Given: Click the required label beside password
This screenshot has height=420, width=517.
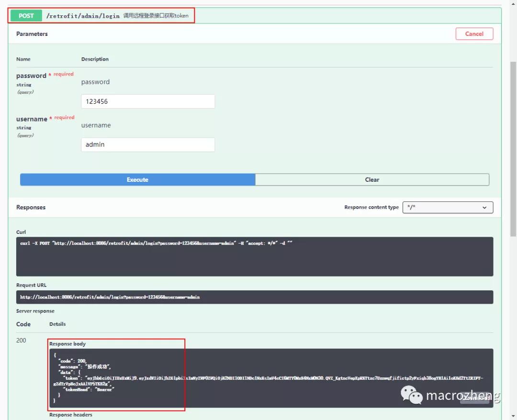Looking at the screenshot, I should click(x=64, y=74).
